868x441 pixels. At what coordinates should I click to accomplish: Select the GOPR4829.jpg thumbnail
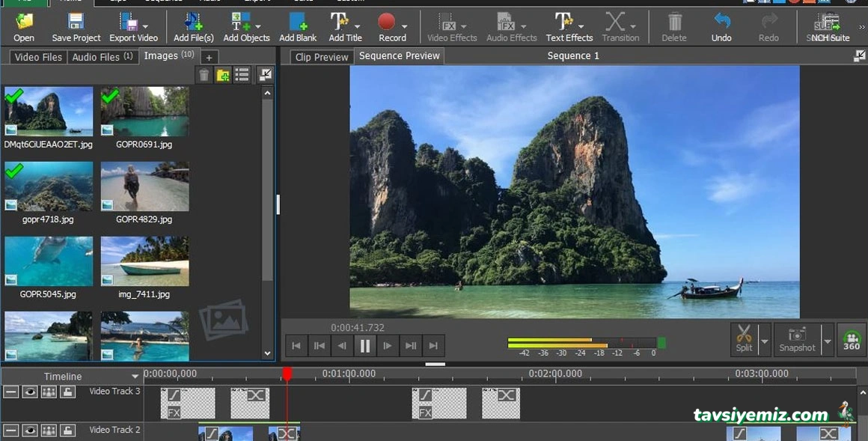(x=144, y=186)
